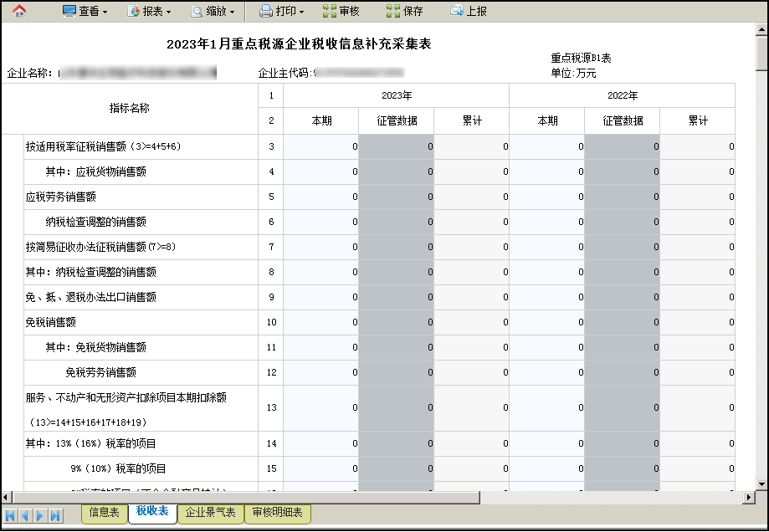Screen dimensions: 769x532
Task: Run the 审核 audit check
Action: 341,11
